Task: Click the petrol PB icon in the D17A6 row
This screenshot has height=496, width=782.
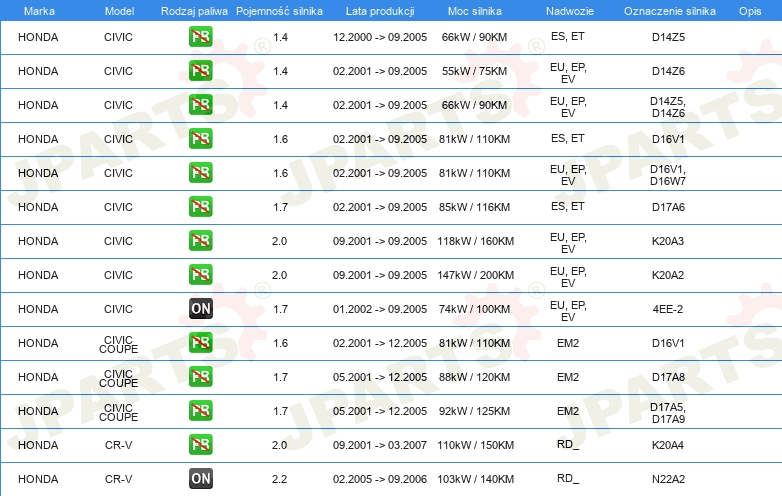Action: pyautogui.click(x=200, y=207)
